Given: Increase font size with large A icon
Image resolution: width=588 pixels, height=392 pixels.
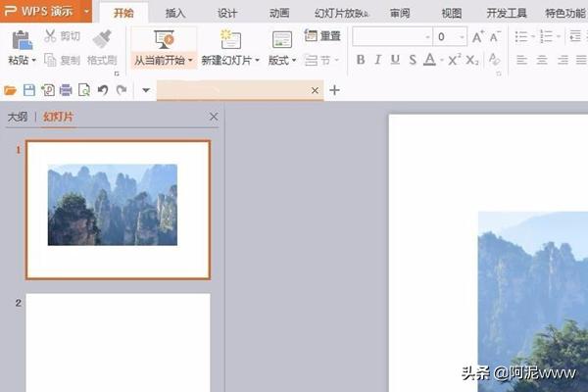Looking at the screenshot, I should click(478, 37).
